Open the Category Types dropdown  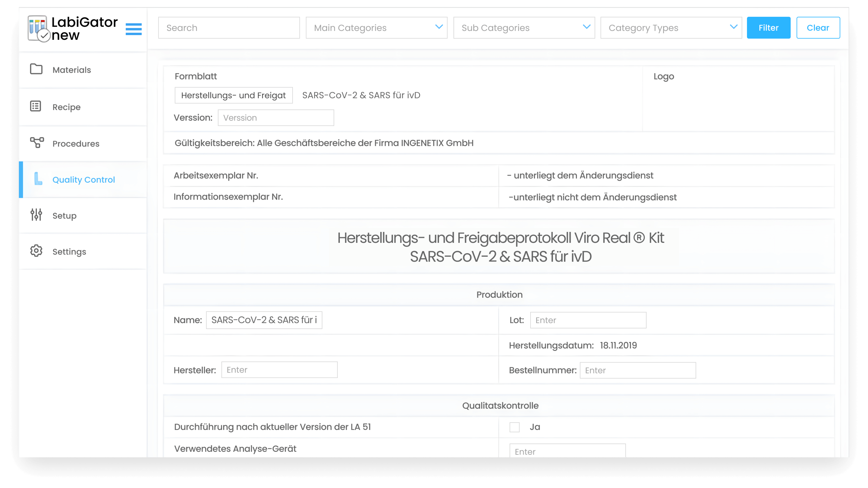pyautogui.click(x=671, y=28)
